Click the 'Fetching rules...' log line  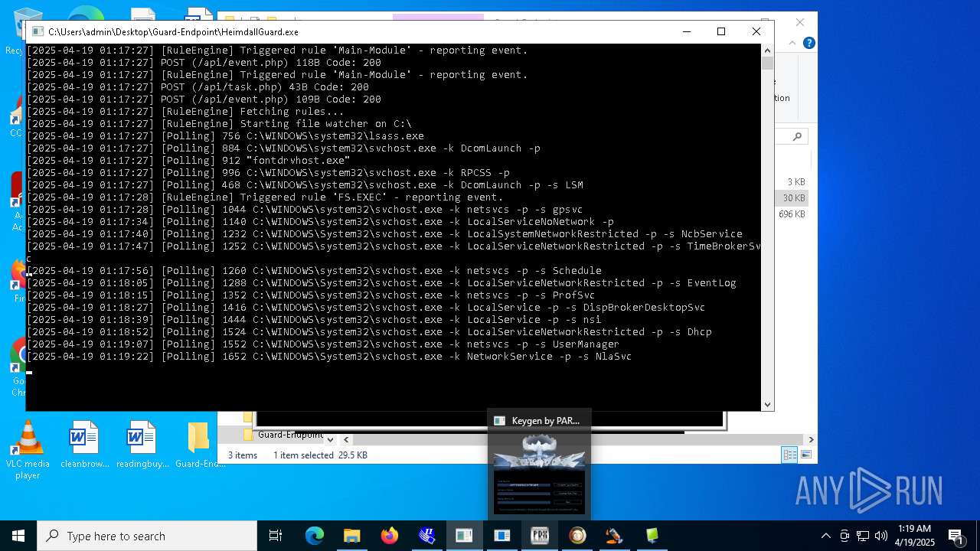coord(185,111)
